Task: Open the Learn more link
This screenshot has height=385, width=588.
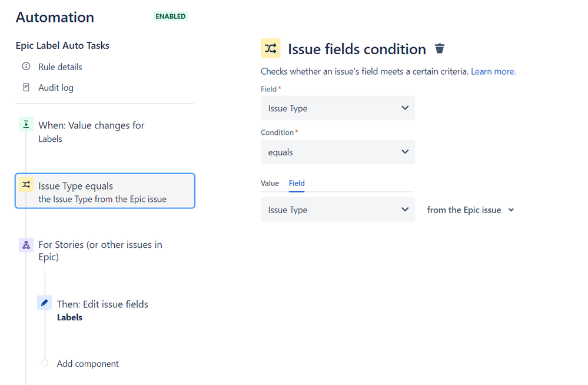Action: (493, 71)
